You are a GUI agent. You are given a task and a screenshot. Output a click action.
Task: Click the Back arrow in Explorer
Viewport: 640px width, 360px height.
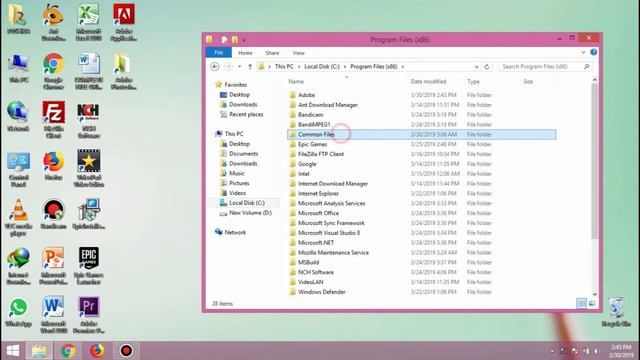[215, 67]
